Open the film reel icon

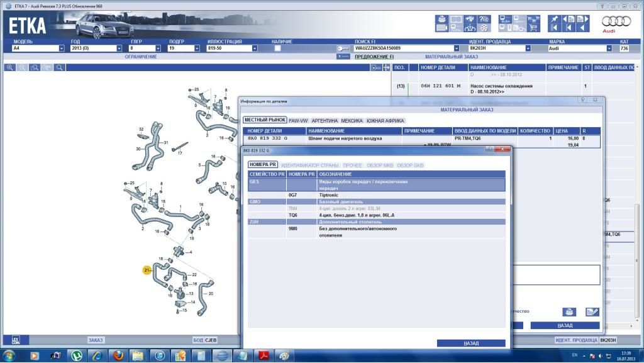(484, 28)
